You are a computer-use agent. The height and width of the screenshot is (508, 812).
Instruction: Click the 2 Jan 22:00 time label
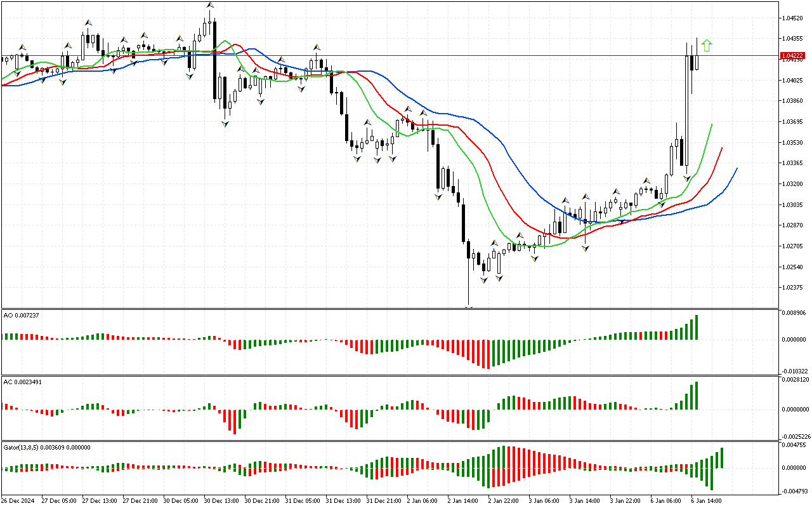coord(504,500)
